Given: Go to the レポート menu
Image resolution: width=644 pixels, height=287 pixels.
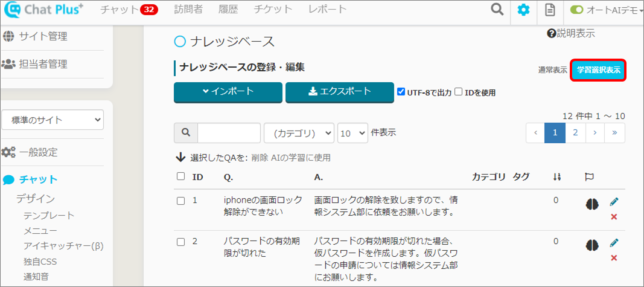Looking at the screenshot, I should [327, 9].
